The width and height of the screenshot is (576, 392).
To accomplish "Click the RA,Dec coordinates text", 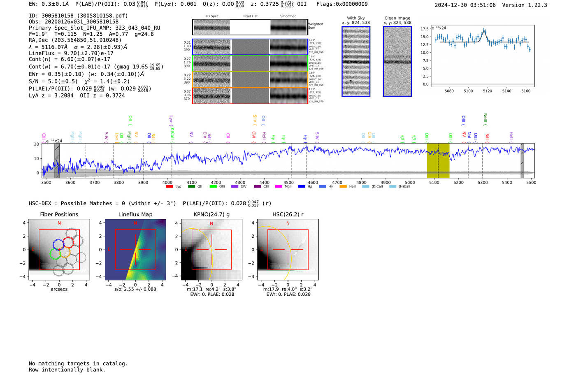I will [75, 40].
